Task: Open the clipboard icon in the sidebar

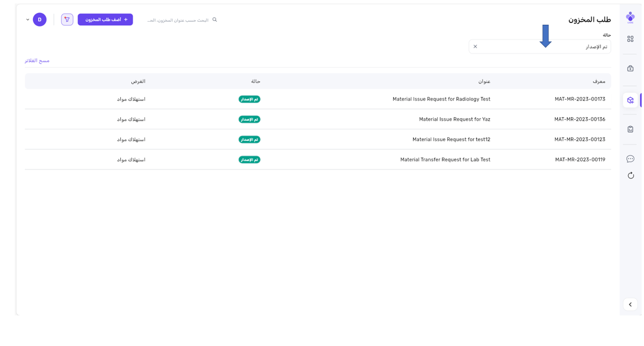Action: click(x=630, y=129)
